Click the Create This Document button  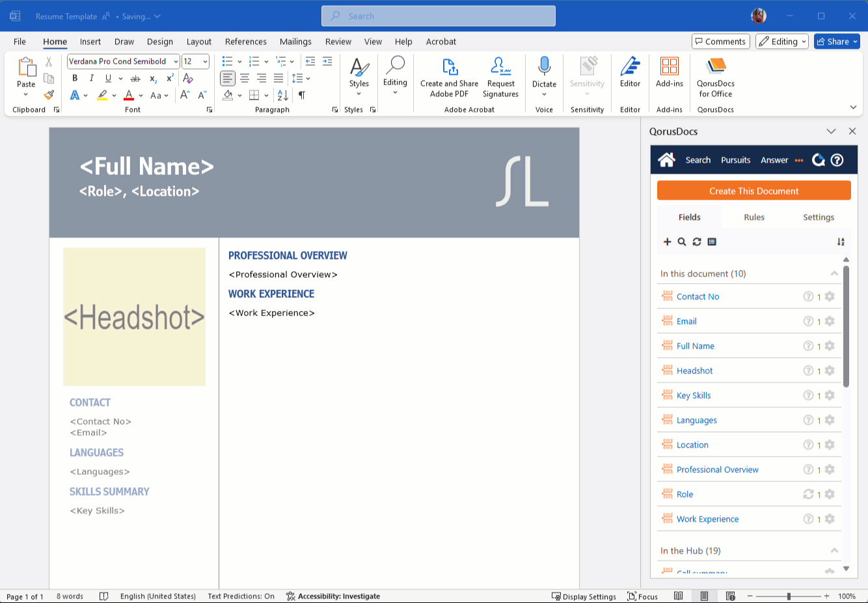(x=753, y=191)
